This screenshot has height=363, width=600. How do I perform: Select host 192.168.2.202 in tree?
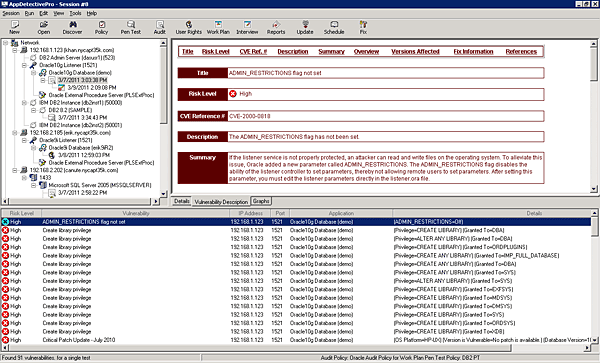[x=74, y=170]
